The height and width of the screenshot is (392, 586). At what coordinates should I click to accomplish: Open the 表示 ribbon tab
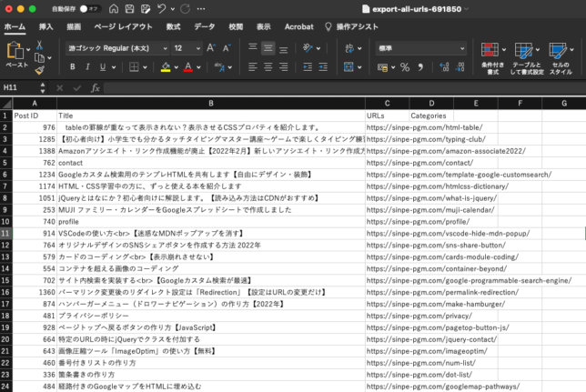point(264,26)
